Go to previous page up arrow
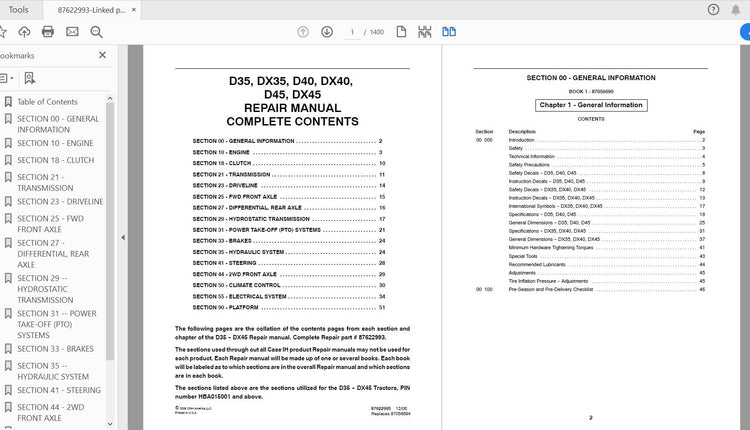 [x=303, y=32]
